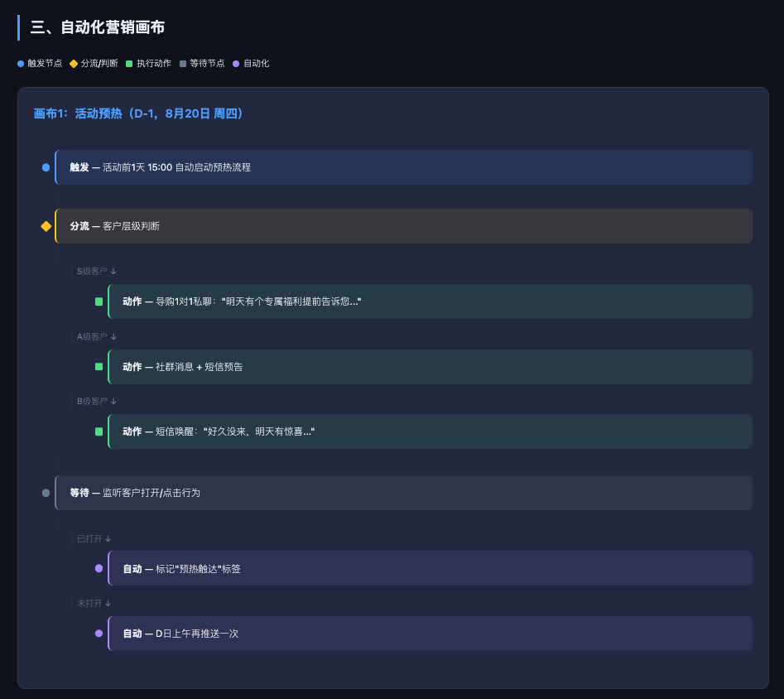784x699 pixels.
Task: Click the 画布1:活动预热 canvas title
Action: click(138, 113)
